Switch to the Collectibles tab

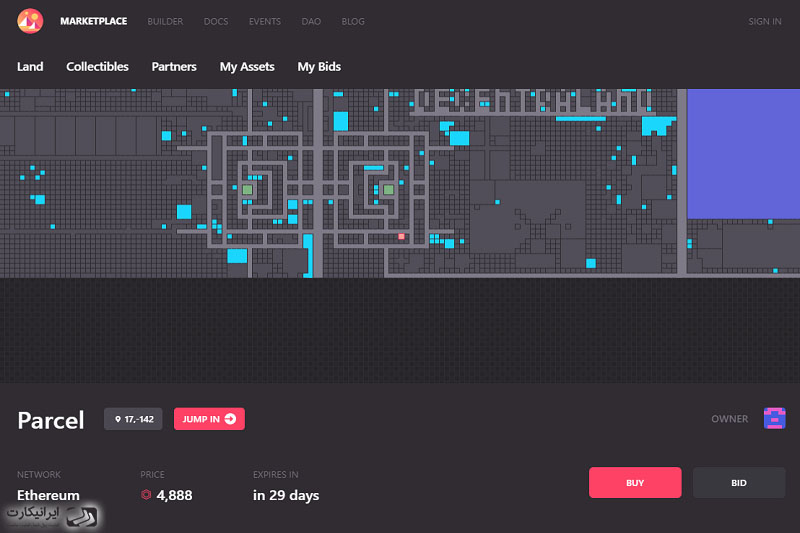pos(97,67)
